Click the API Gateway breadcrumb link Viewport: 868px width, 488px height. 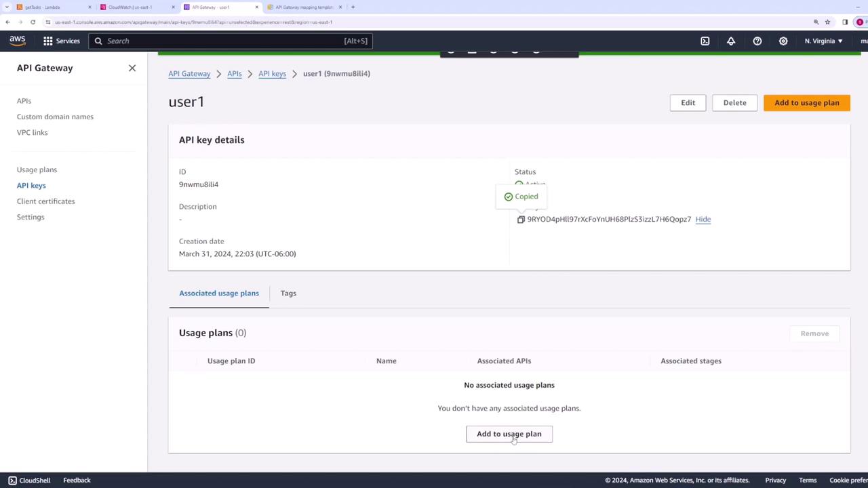tap(189, 73)
